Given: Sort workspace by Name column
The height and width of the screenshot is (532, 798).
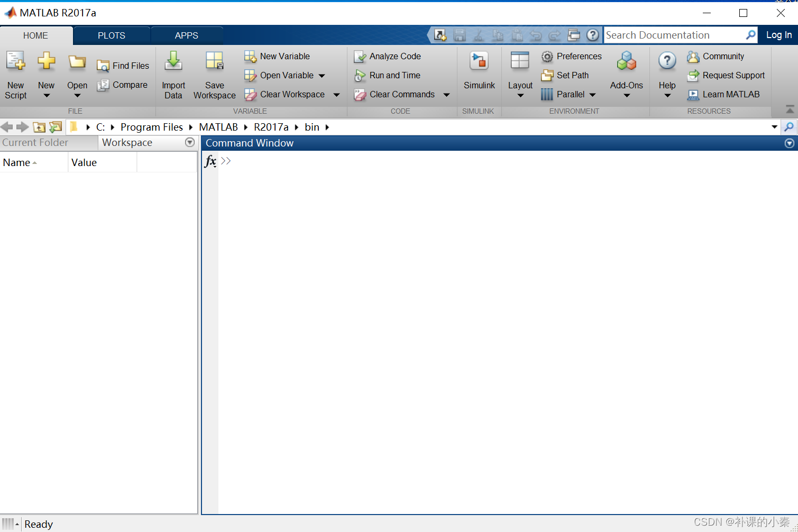Looking at the screenshot, I should coord(34,162).
